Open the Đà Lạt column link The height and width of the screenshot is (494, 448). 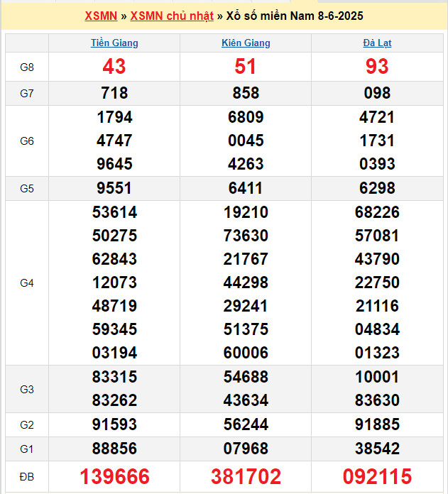click(377, 43)
